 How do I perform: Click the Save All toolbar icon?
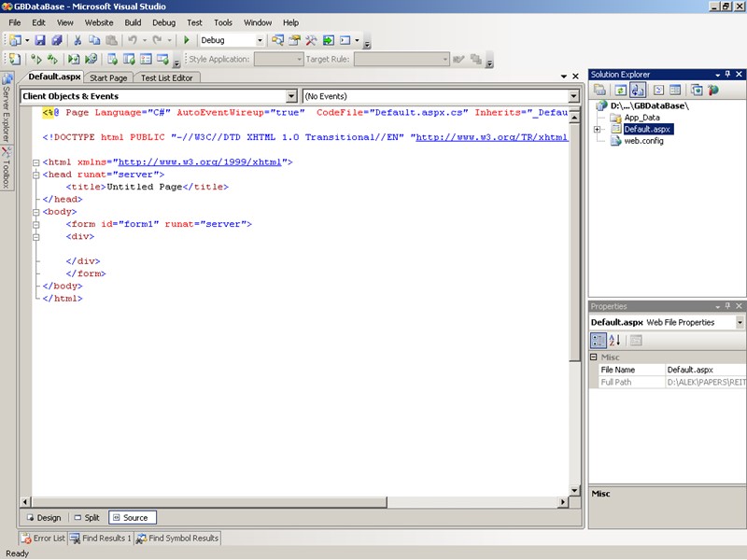[x=57, y=40]
